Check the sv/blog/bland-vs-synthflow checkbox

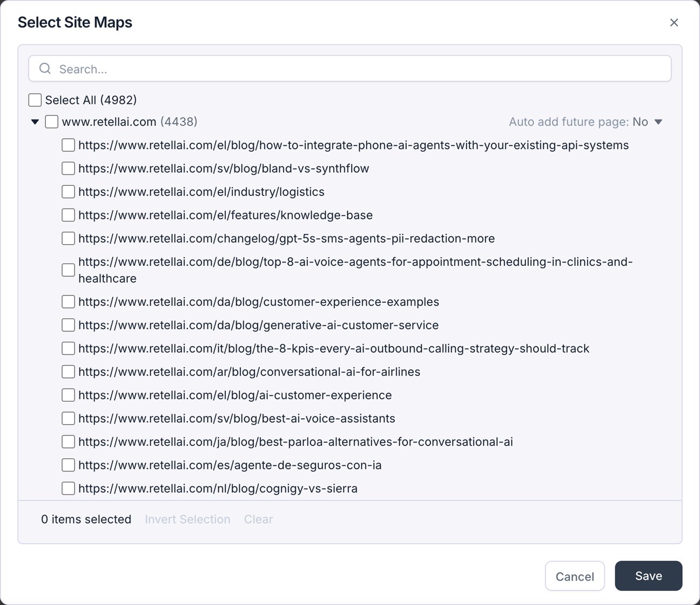(x=68, y=168)
